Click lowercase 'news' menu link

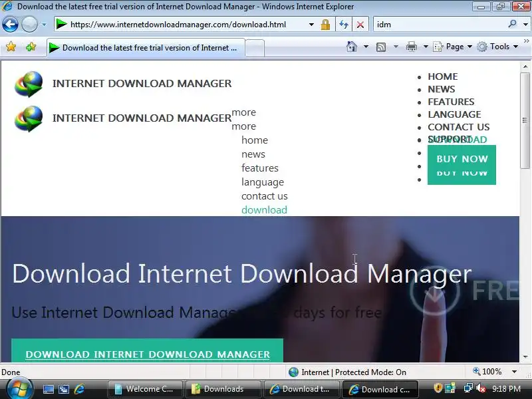(253, 154)
